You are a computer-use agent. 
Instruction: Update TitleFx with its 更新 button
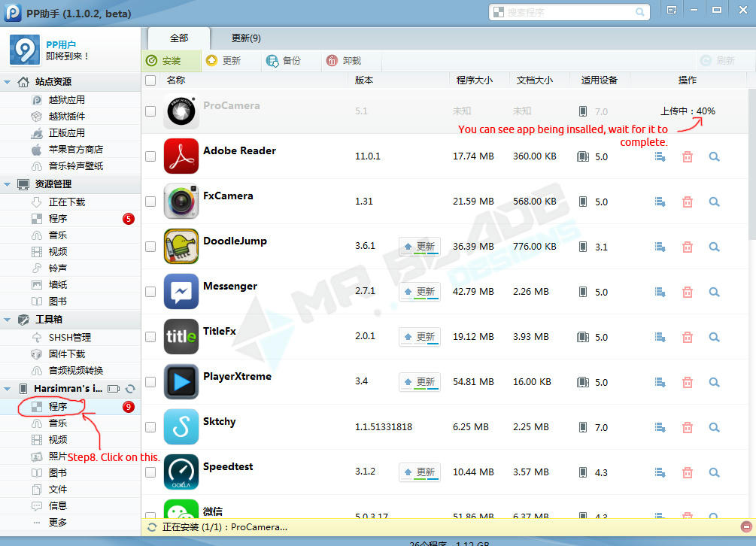pos(420,337)
